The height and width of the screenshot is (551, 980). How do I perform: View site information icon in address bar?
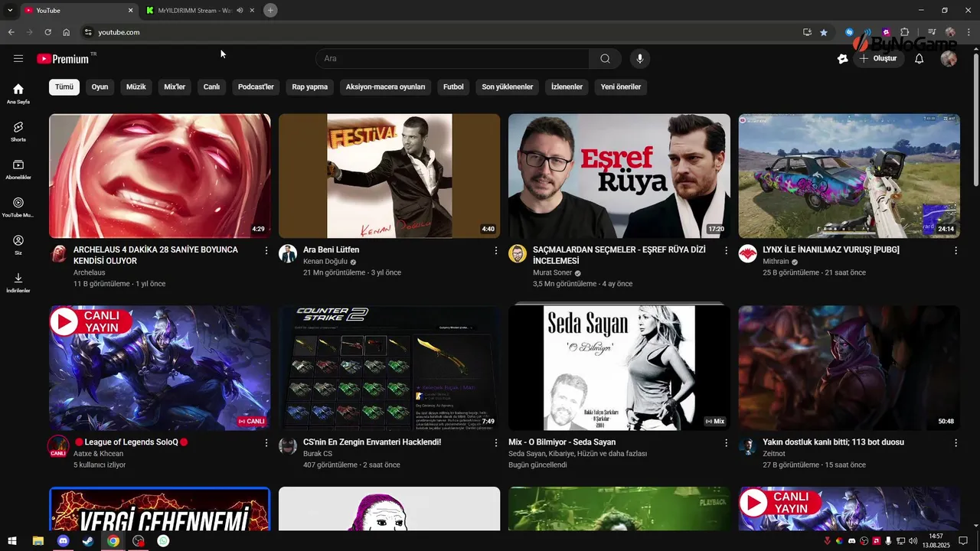[88, 32]
